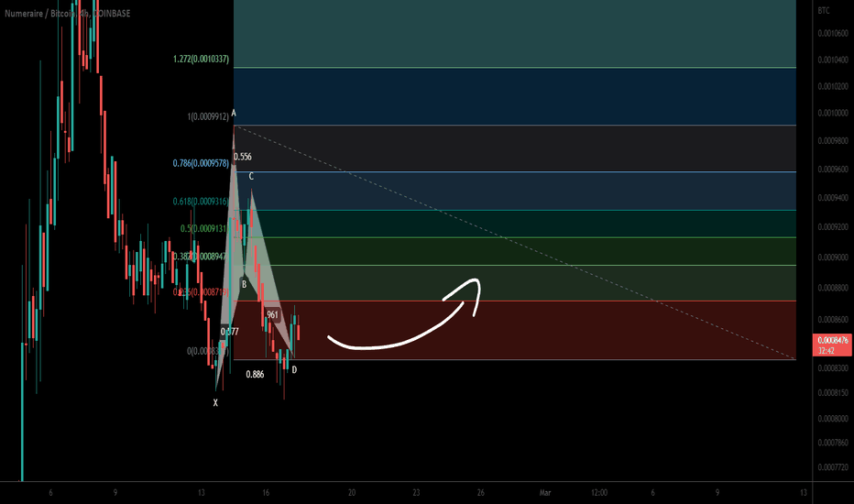The image size is (854, 504).
Task: Select the dashed diagonal trend line
Action: [515, 243]
